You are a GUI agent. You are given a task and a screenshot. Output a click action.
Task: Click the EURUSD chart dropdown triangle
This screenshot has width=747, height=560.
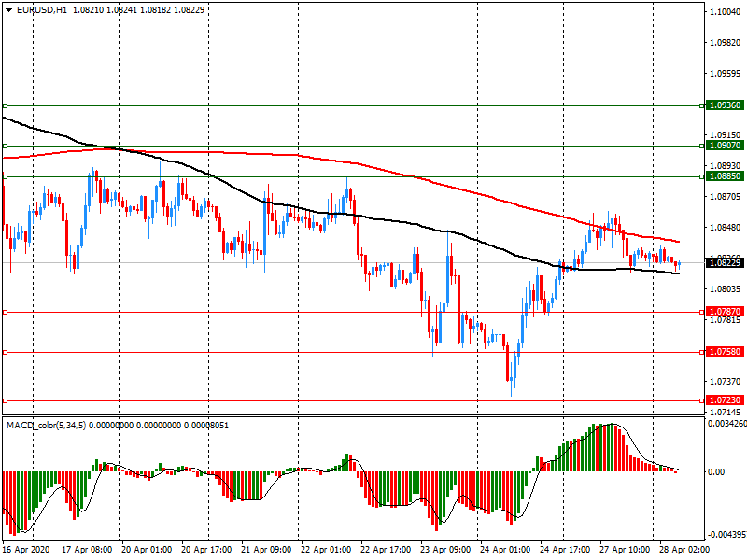coord(8,10)
